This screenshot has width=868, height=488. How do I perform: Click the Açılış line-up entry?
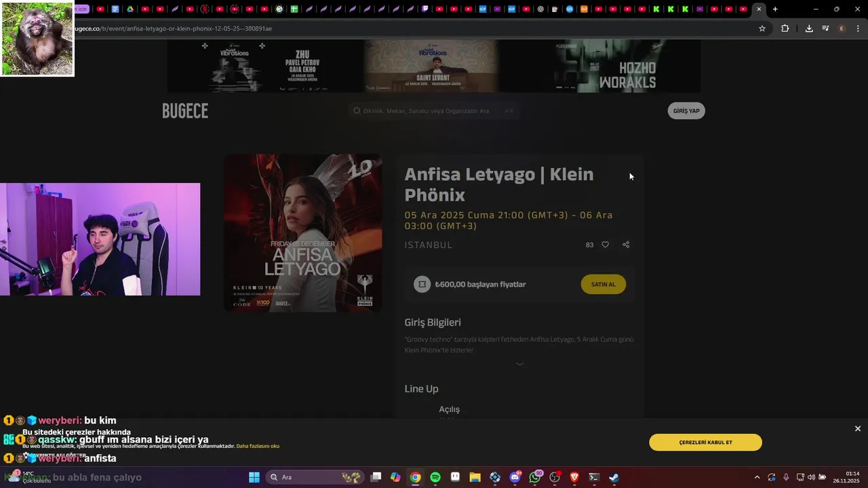[x=450, y=409]
